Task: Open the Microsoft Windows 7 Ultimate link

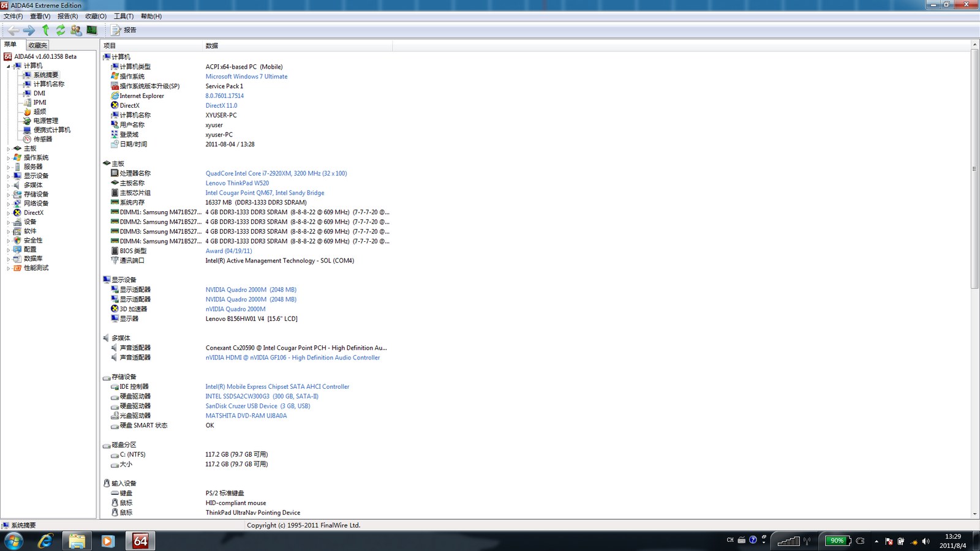Action: 246,77
